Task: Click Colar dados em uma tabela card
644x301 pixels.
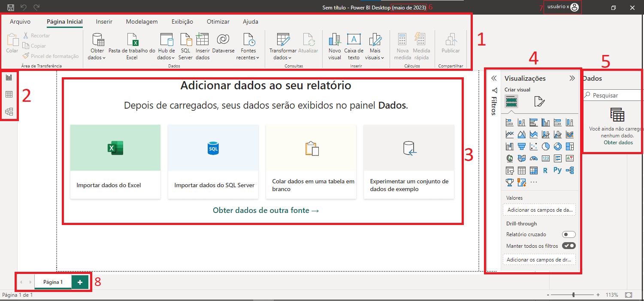Action: pos(311,162)
